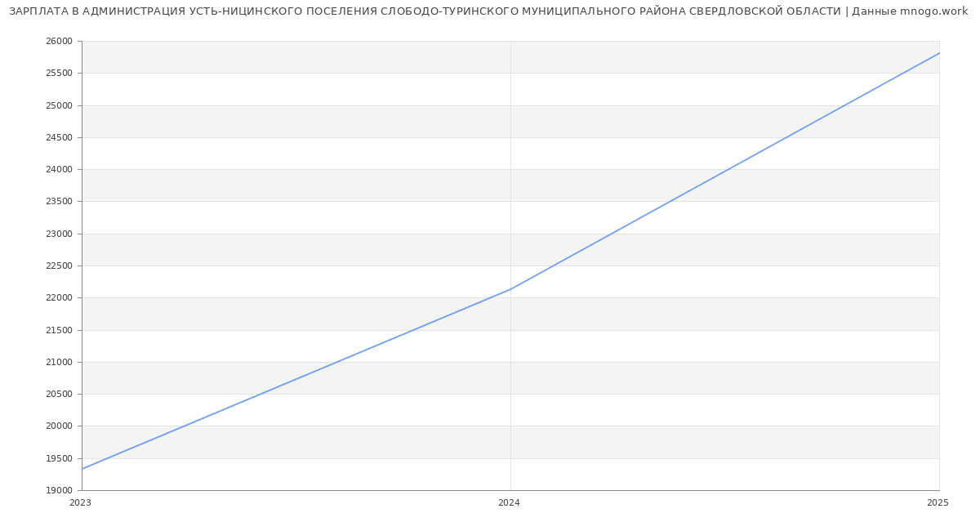Screen dimensions: 980x531
Task: Click the 23500 y-axis label
Action: (59, 202)
